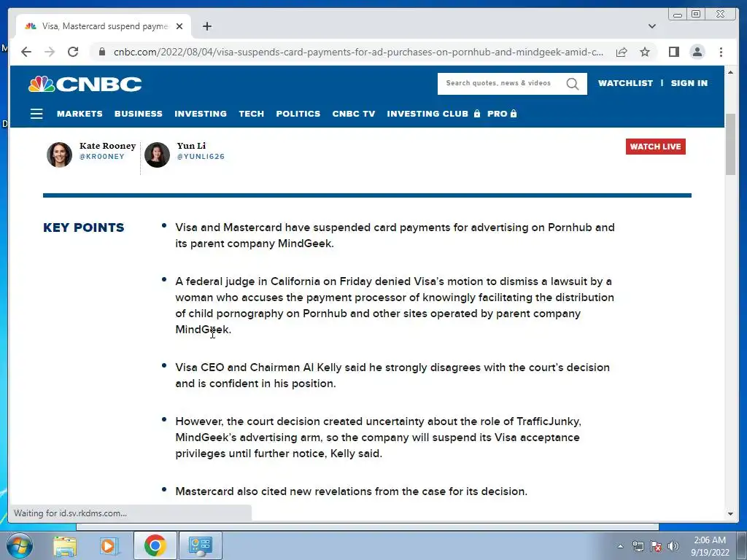Click the page scroll-up arrow

pyautogui.click(x=730, y=72)
